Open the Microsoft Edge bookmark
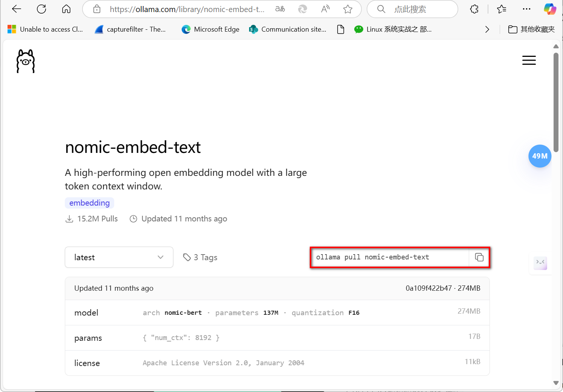The width and height of the screenshot is (563, 392). click(x=210, y=29)
